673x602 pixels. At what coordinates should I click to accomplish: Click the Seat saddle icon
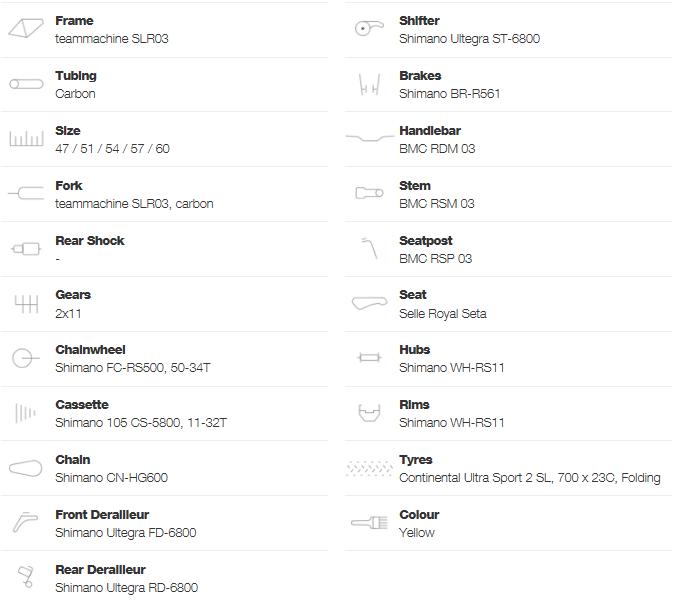pos(370,303)
